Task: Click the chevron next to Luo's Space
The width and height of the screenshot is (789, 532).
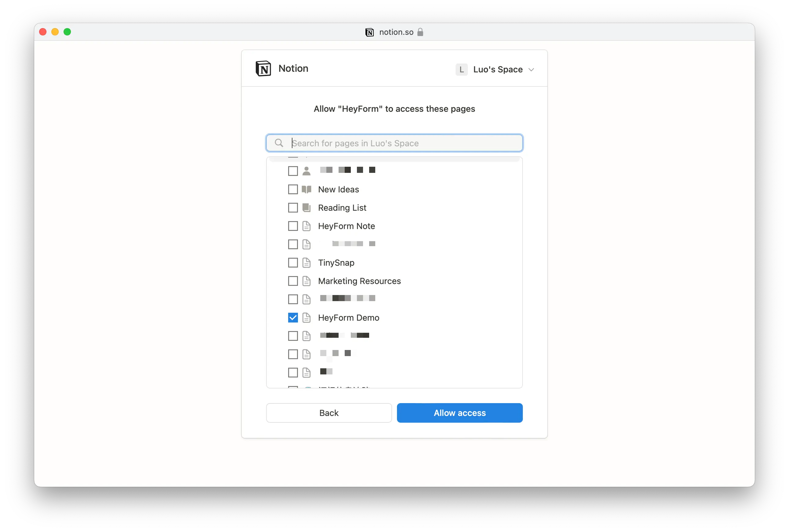Action: (x=531, y=69)
